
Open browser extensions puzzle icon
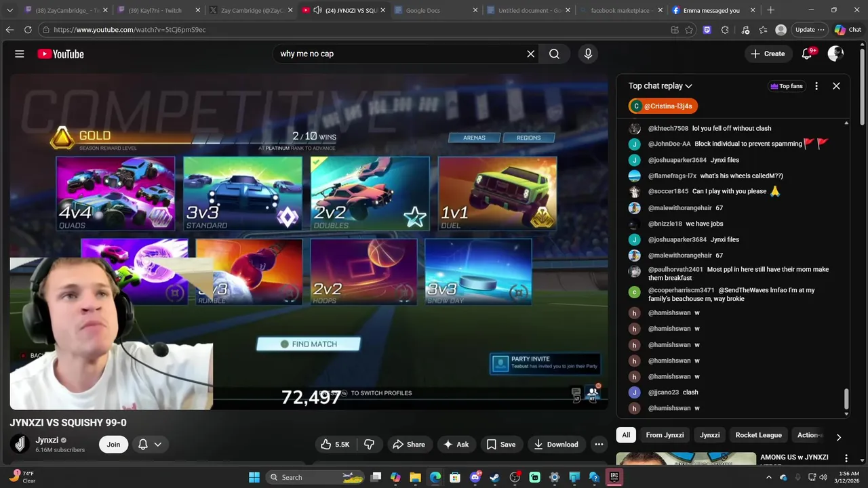tap(725, 30)
